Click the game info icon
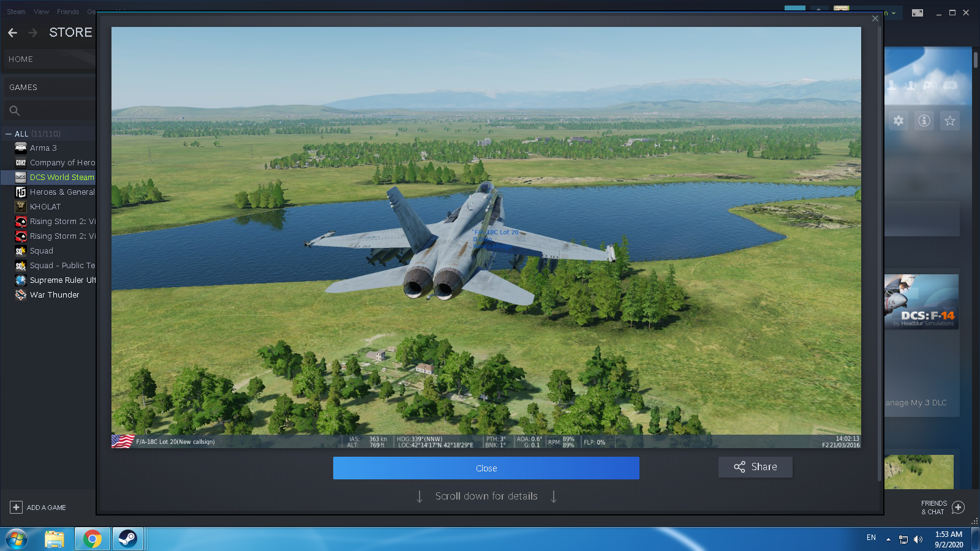 [x=924, y=121]
